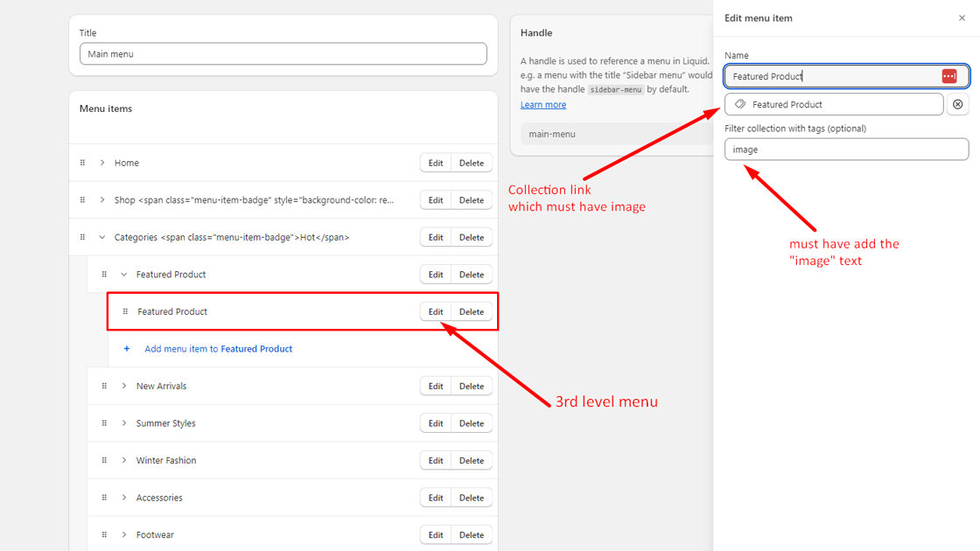Image resolution: width=980 pixels, height=551 pixels.
Task: Click the filter collection tags field
Action: [x=846, y=150]
